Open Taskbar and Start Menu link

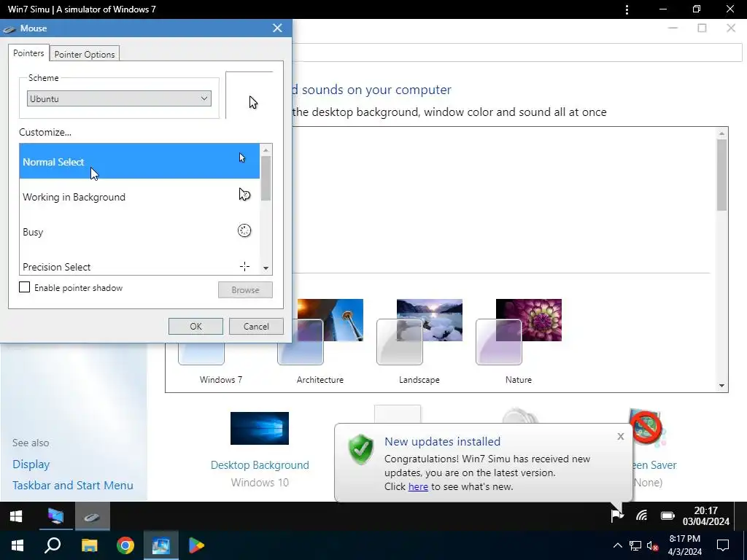coord(73,485)
